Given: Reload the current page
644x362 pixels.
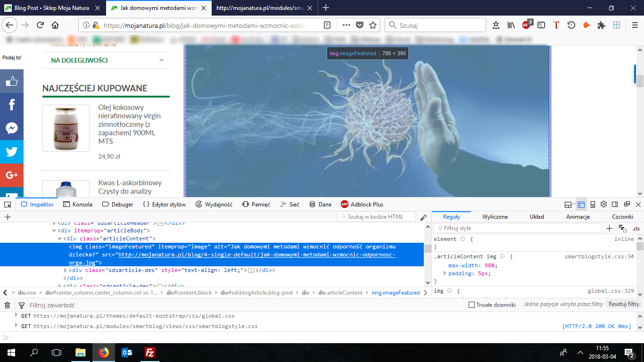Looking at the screenshot, I should click(x=40, y=25).
